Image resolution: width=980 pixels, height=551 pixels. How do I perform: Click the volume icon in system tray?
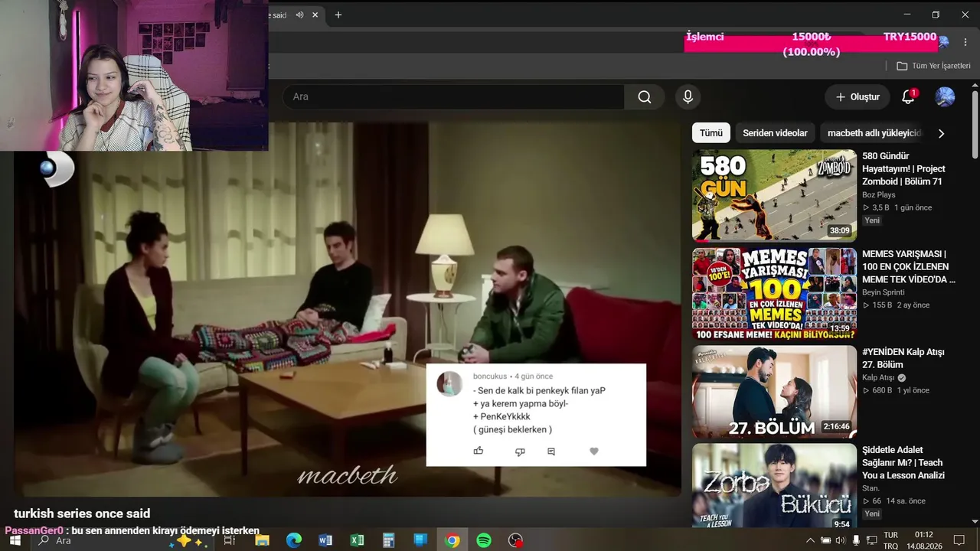841,540
